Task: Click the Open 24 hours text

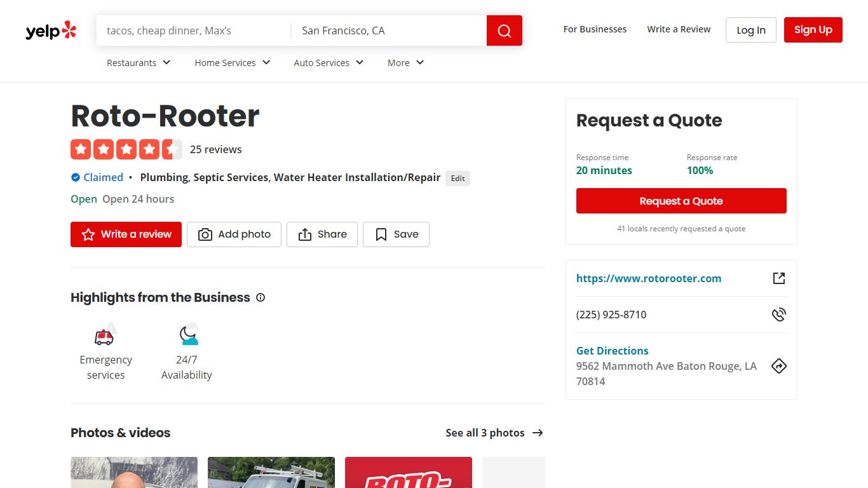Action: point(138,199)
